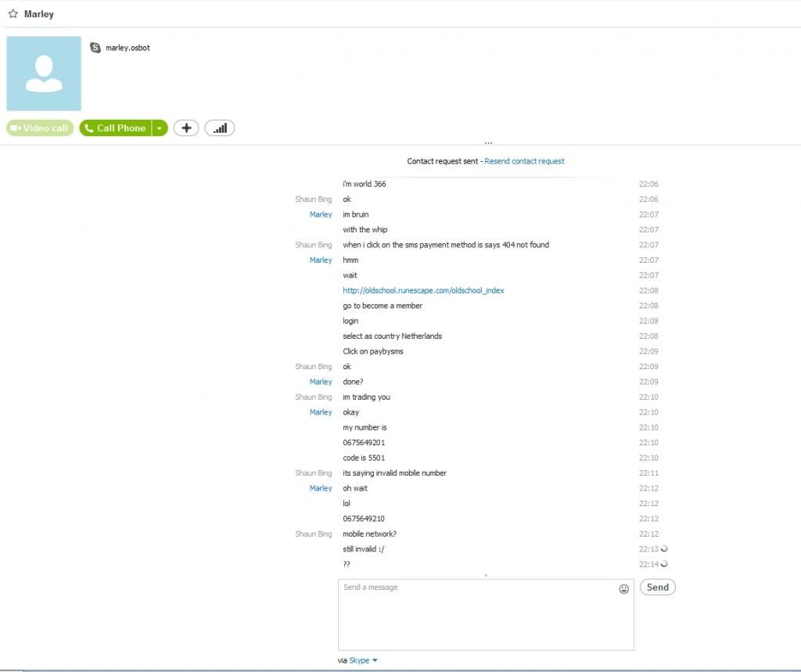Click the ellipsis divider below call buttons
This screenshot has height=672, width=801.
pyautogui.click(x=488, y=143)
